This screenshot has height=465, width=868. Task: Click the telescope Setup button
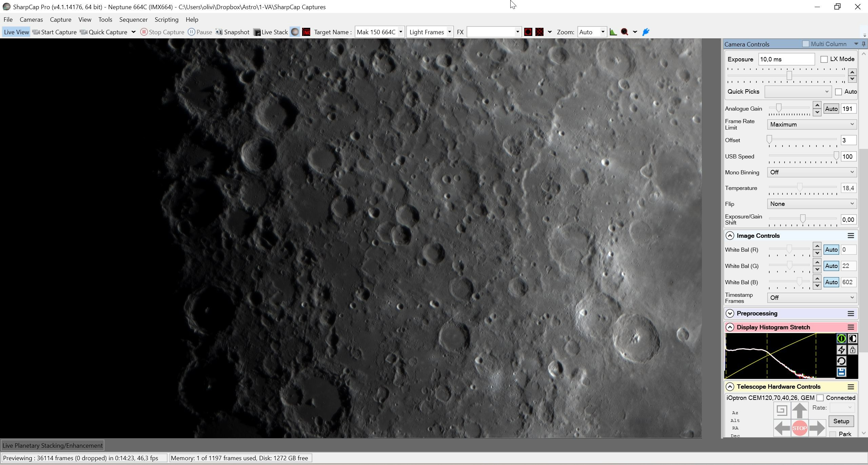click(x=841, y=421)
